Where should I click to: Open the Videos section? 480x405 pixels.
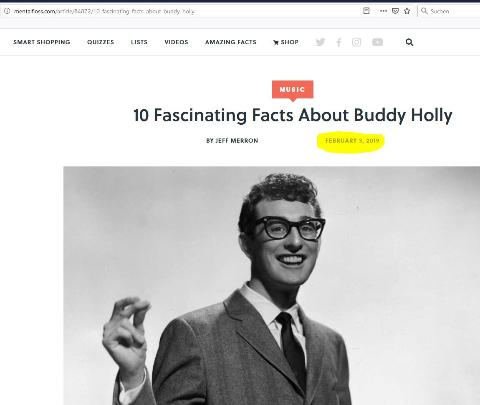(176, 42)
